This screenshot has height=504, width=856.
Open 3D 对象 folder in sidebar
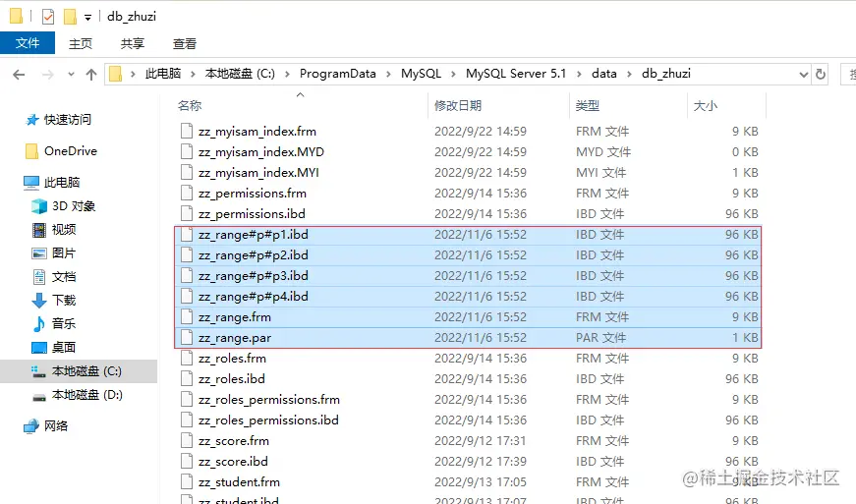74,206
